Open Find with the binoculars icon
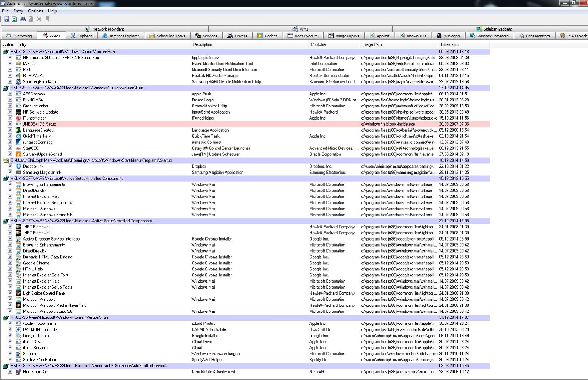 coord(23,19)
